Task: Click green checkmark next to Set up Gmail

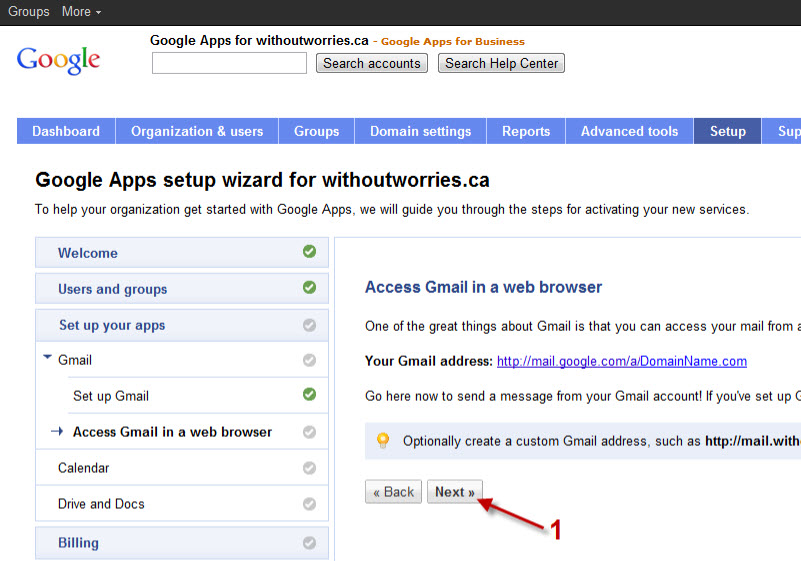Action: click(309, 394)
